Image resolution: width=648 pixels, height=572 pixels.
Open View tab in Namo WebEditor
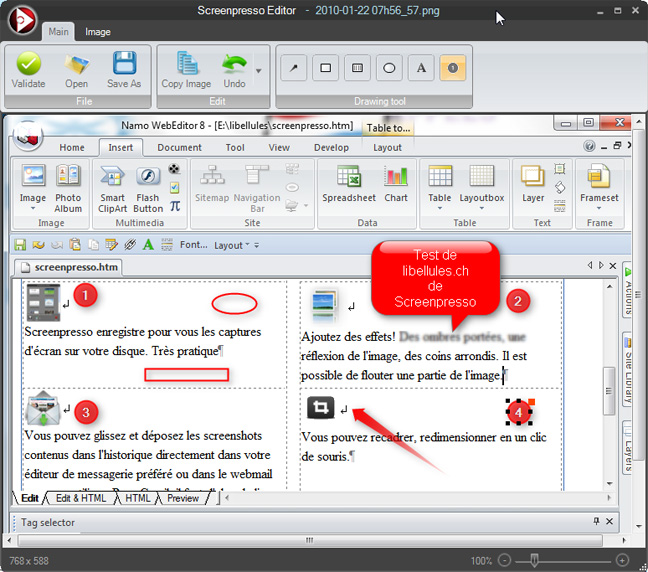279,148
